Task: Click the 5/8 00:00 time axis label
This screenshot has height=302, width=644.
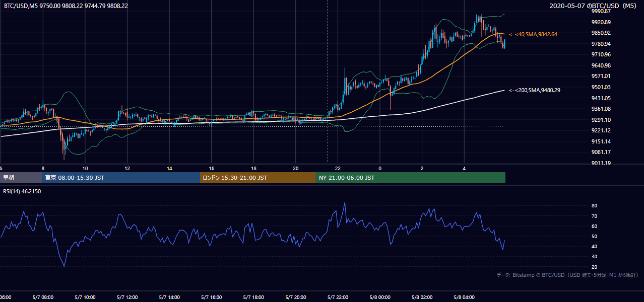Action: coord(380,297)
